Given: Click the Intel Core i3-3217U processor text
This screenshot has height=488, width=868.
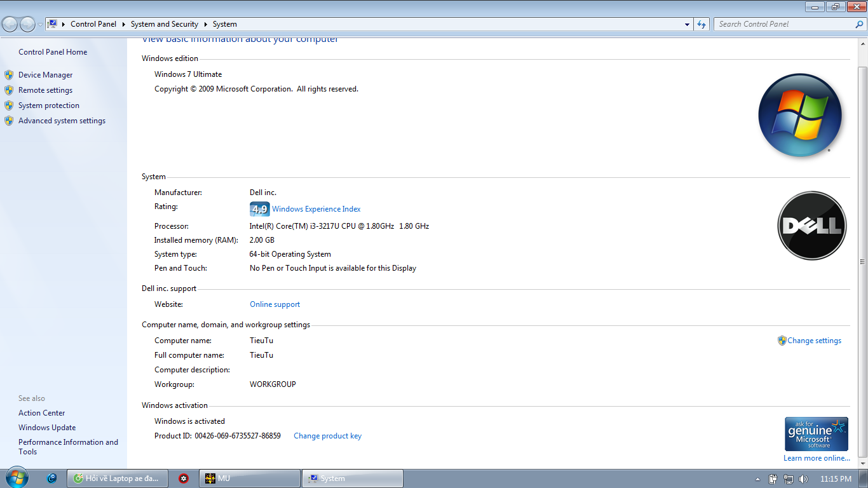Looking at the screenshot, I should tap(339, 226).
